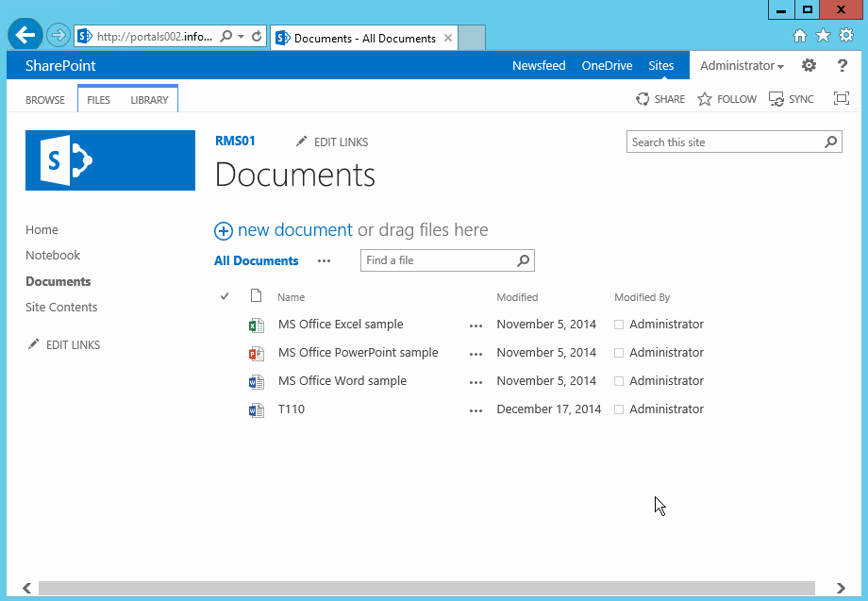
Task: Click the Find a file magnifier icon
Action: click(x=523, y=260)
